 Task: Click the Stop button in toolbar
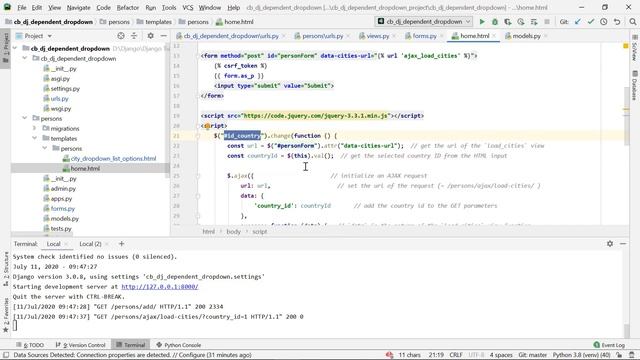point(547,22)
